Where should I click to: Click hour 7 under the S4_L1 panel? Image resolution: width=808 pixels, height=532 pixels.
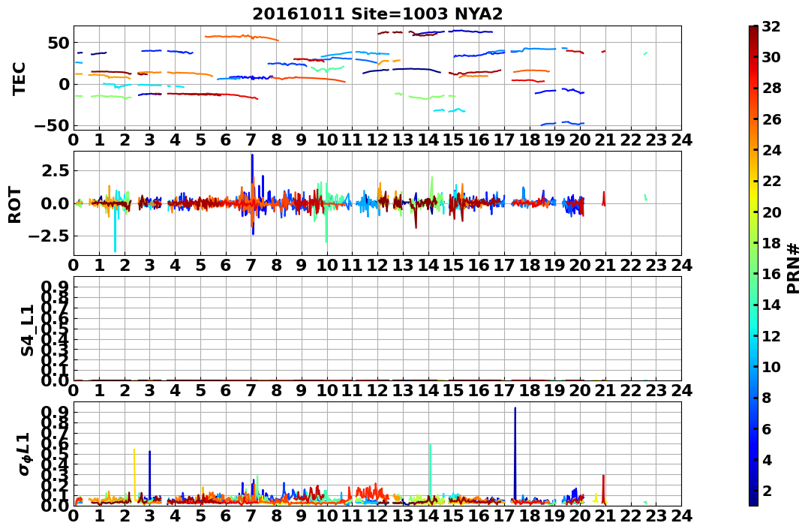pyautogui.click(x=251, y=391)
